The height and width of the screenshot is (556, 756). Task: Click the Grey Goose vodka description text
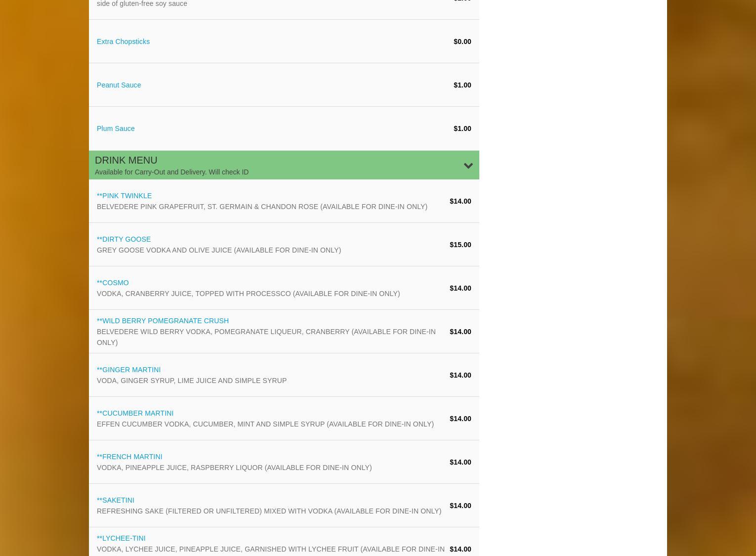(219, 250)
